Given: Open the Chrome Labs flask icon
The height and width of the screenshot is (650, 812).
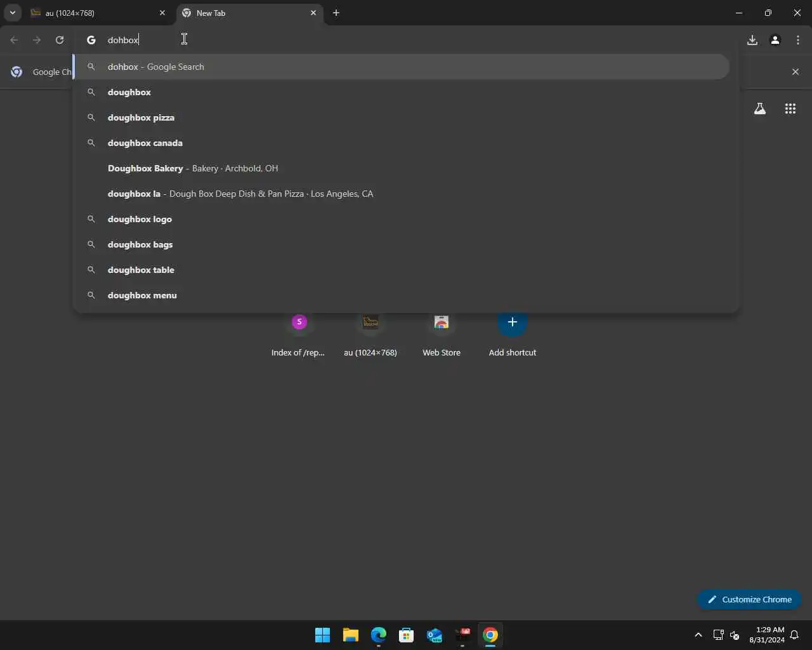Looking at the screenshot, I should coord(760,109).
